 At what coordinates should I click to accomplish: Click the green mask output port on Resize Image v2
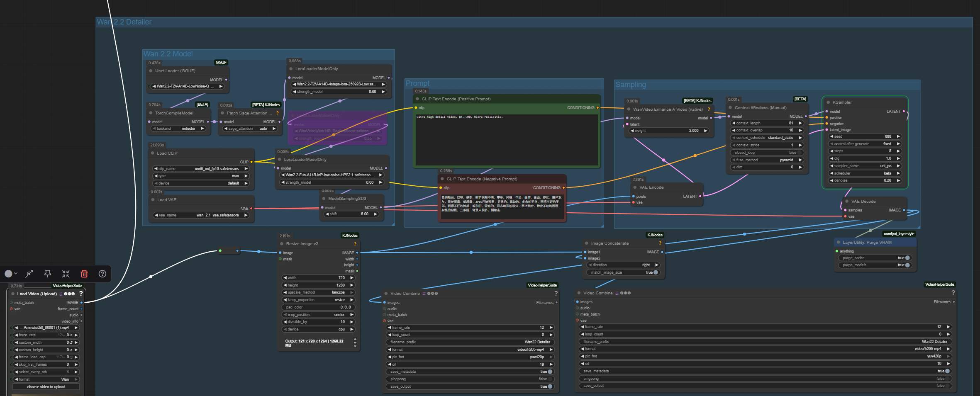coord(357,271)
